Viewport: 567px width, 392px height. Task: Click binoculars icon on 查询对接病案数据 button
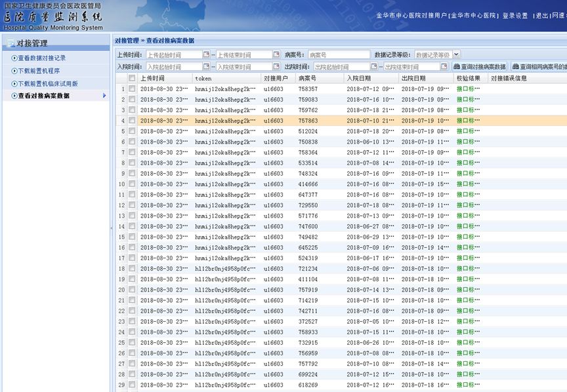point(457,66)
